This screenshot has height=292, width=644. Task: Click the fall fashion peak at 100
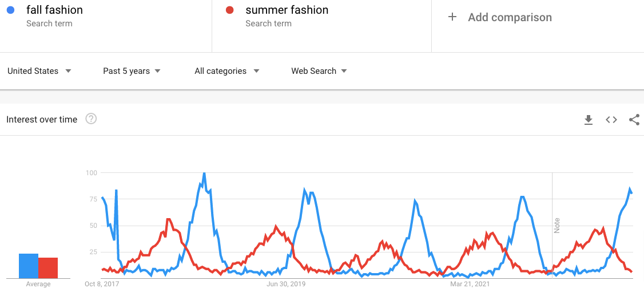(204, 173)
